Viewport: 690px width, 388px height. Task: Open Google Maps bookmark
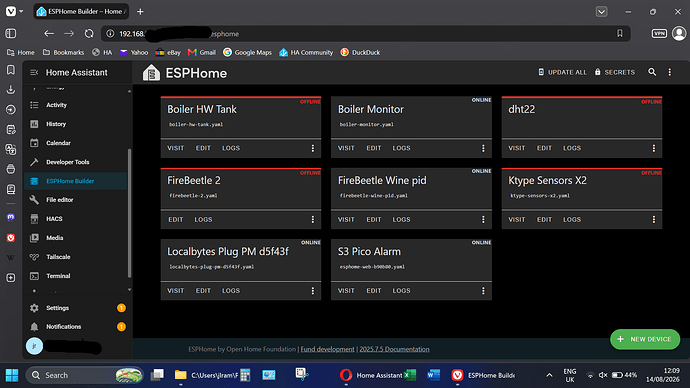click(247, 52)
